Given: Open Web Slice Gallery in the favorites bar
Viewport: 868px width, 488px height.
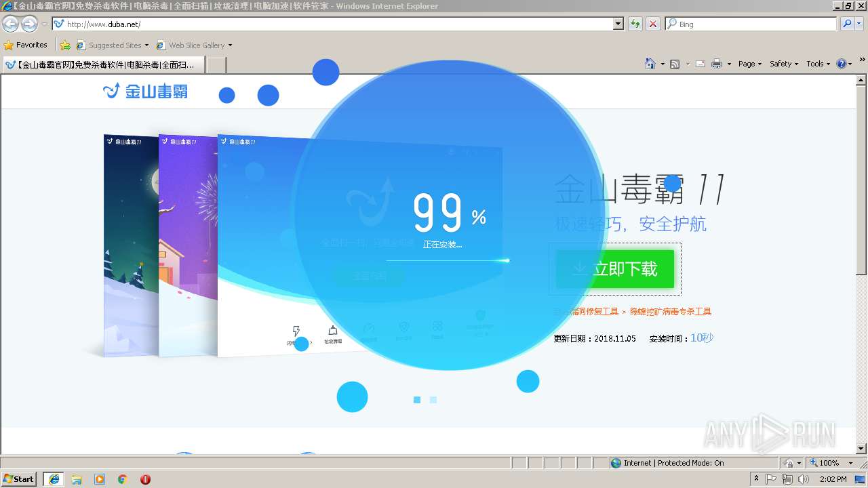Looking at the screenshot, I should (194, 45).
